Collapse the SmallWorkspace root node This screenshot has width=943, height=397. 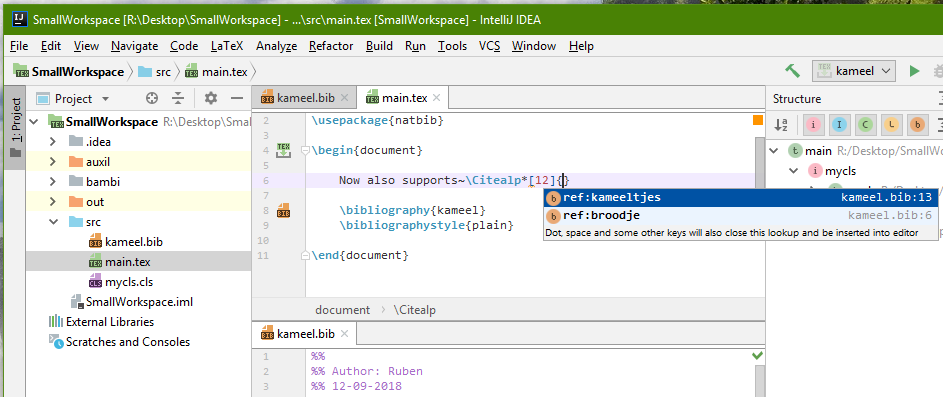pyautogui.click(x=34, y=122)
